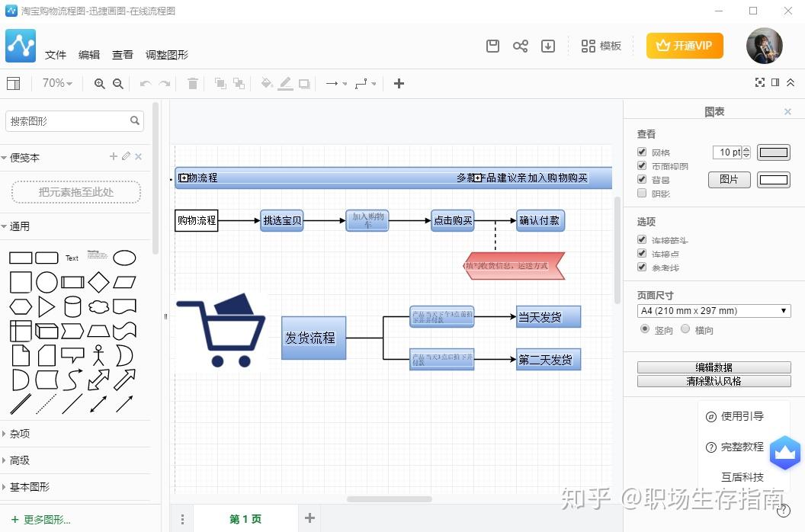Open the 模板 templates gallery

coord(601,46)
